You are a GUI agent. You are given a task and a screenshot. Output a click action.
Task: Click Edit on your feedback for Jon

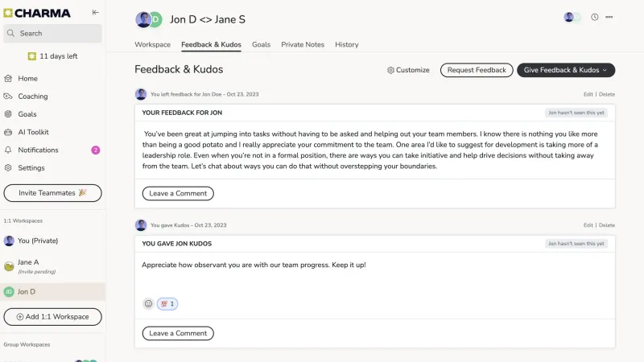tap(588, 94)
